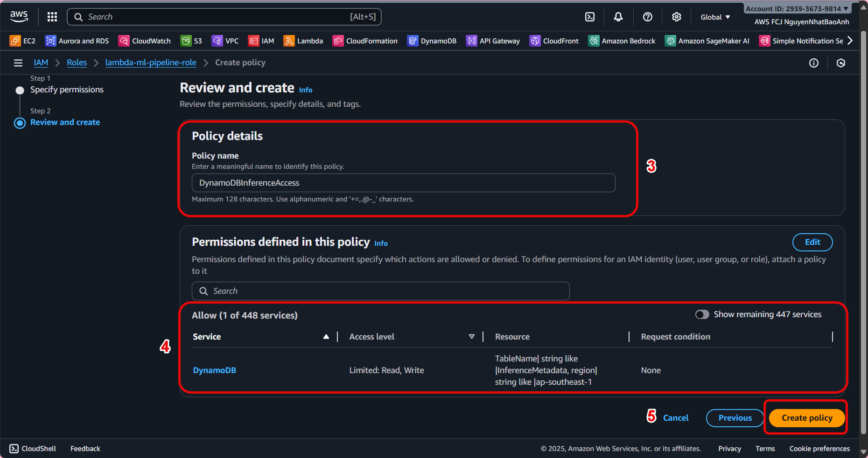The width and height of the screenshot is (868, 458).
Task: Click the Request condition column header
Action: click(x=676, y=337)
